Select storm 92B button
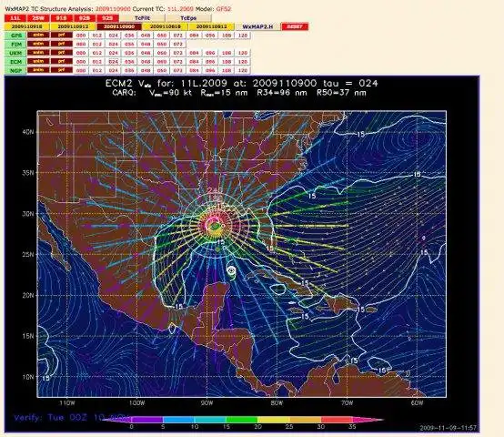 pos(85,18)
